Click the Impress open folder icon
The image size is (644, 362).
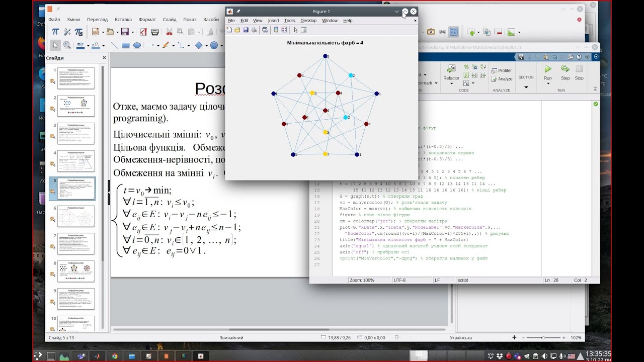tap(110, 32)
